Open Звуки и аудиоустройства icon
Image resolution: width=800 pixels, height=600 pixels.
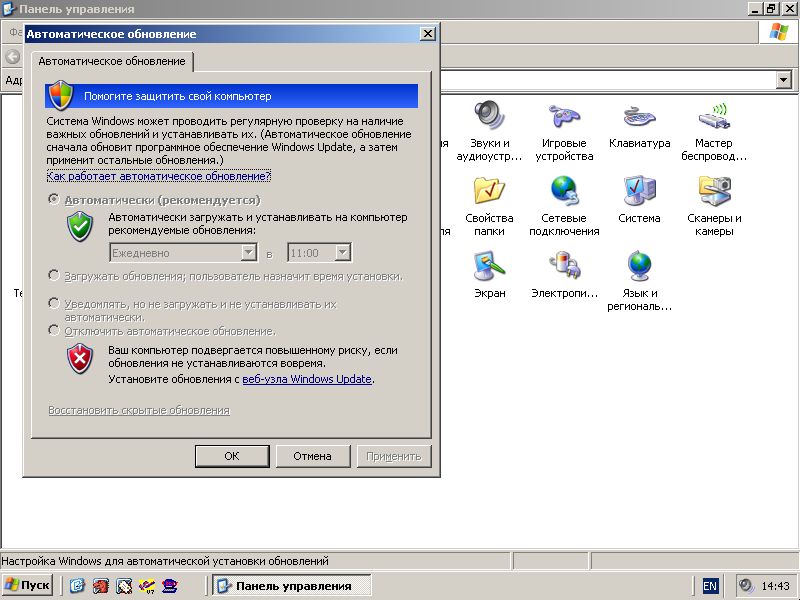click(489, 116)
